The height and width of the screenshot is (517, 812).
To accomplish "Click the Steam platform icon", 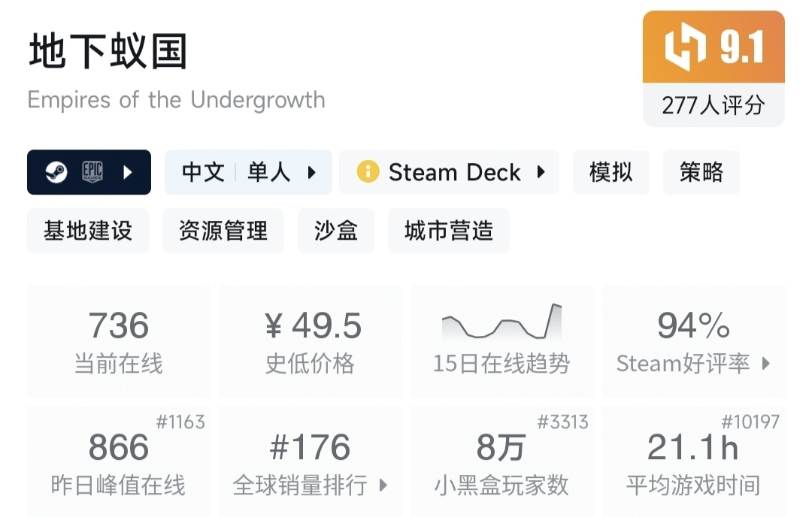I will (x=56, y=172).
